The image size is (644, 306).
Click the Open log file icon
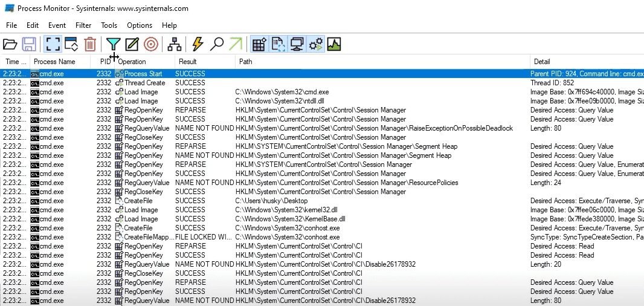click(x=10, y=44)
